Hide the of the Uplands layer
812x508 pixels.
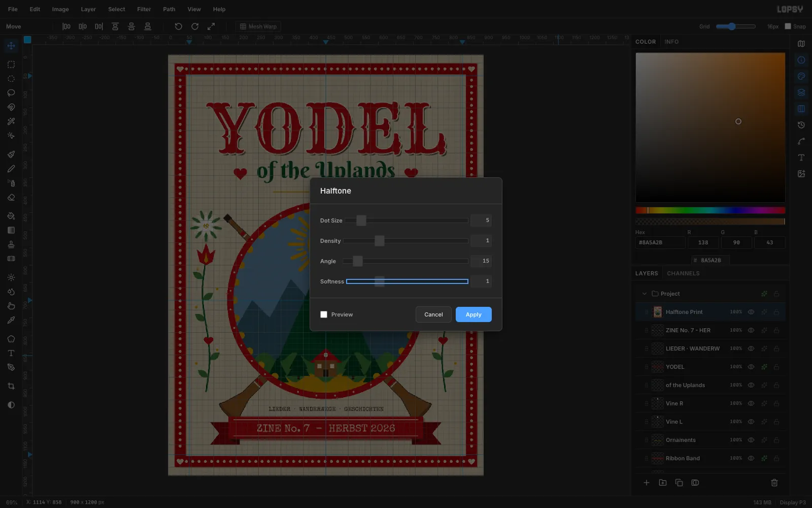click(x=751, y=385)
